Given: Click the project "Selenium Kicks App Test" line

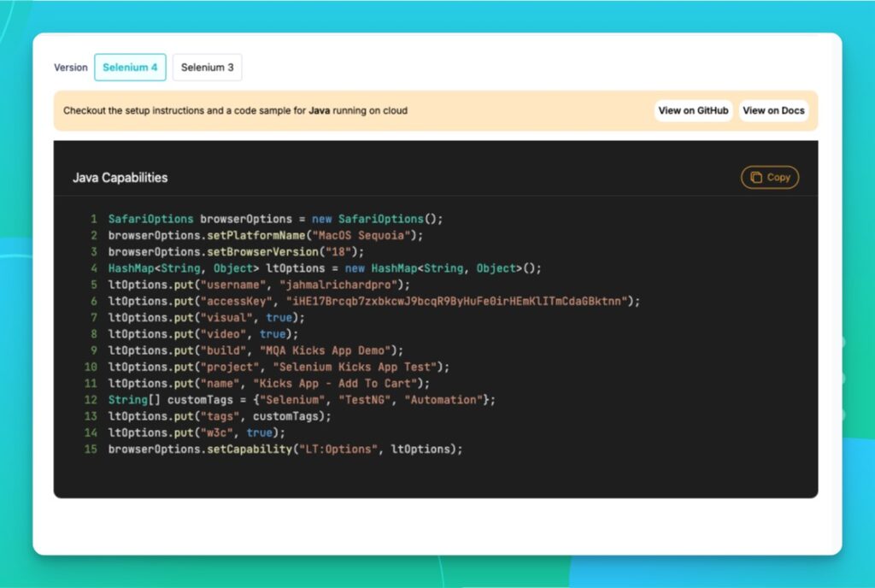Looking at the screenshot, I should (279, 367).
